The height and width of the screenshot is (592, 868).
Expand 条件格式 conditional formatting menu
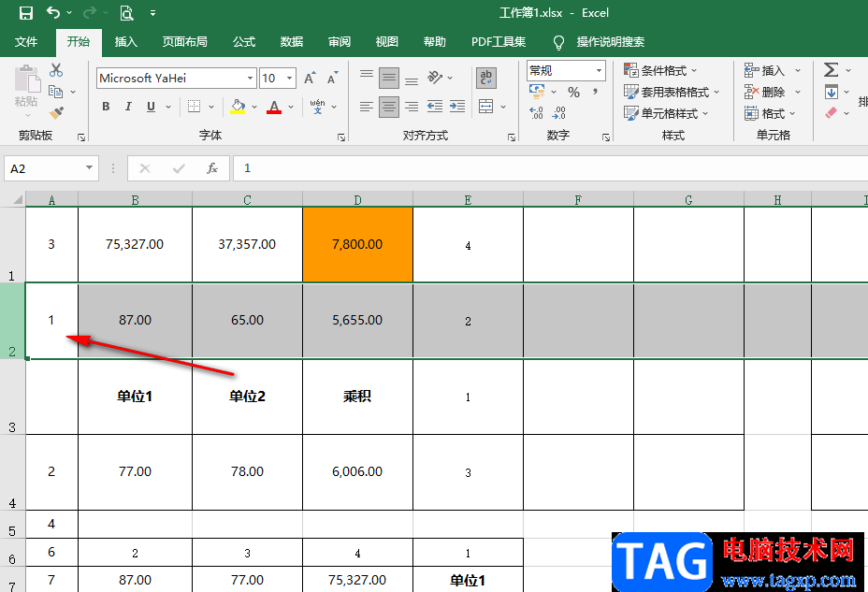click(x=660, y=70)
